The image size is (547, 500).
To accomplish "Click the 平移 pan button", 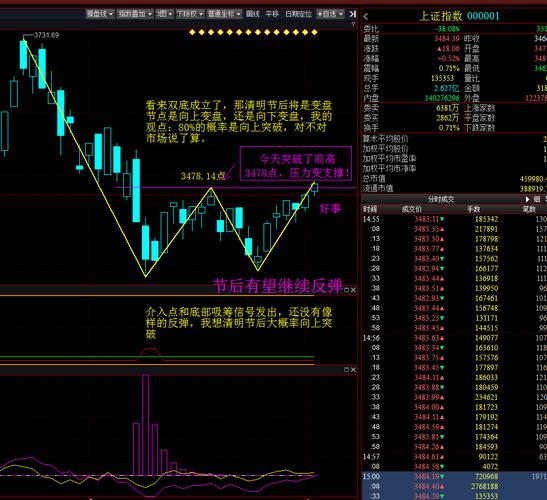I will coord(272,14).
